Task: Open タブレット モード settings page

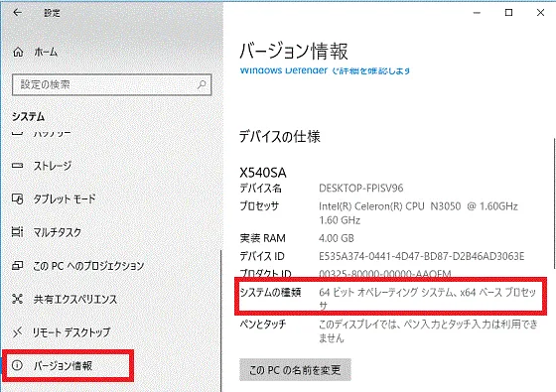Action: pyautogui.click(x=65, y=198)
